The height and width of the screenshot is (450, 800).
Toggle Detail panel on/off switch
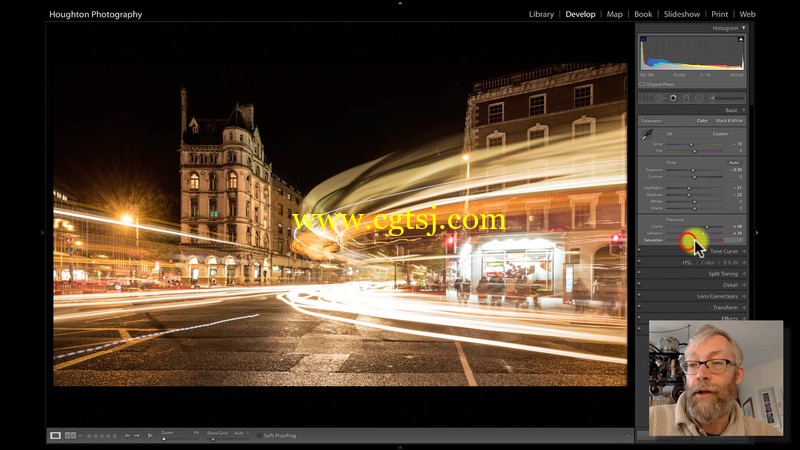click(639, 284)
